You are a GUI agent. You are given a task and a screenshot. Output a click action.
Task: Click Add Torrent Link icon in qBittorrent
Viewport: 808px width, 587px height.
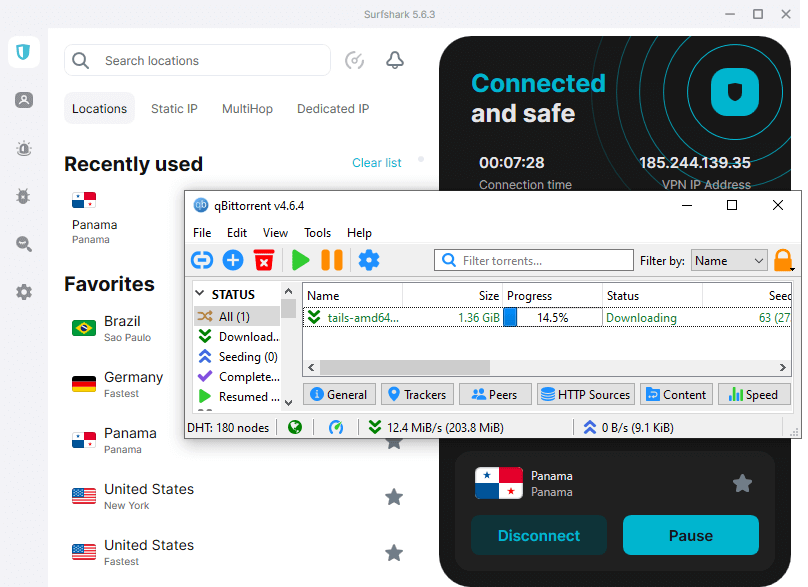(x=202, y=260)
